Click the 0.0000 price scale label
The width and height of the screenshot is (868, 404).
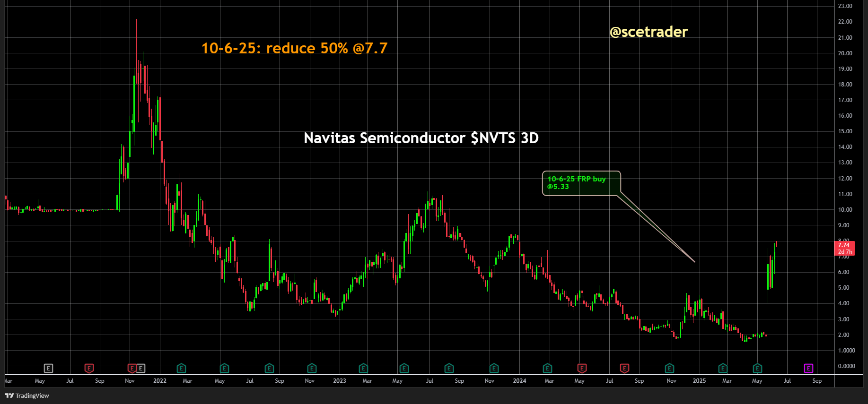click(x=846, y=366)
